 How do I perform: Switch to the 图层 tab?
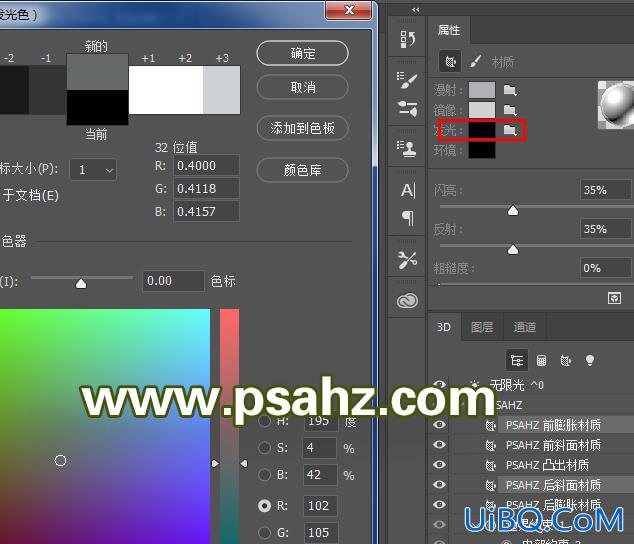[482, 327]
